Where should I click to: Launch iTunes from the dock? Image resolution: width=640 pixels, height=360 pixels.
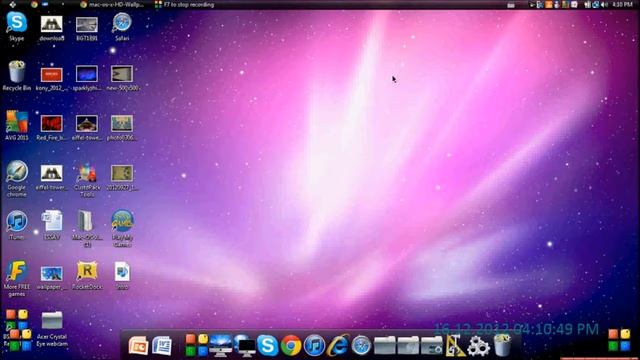click(x=314, y=345)
